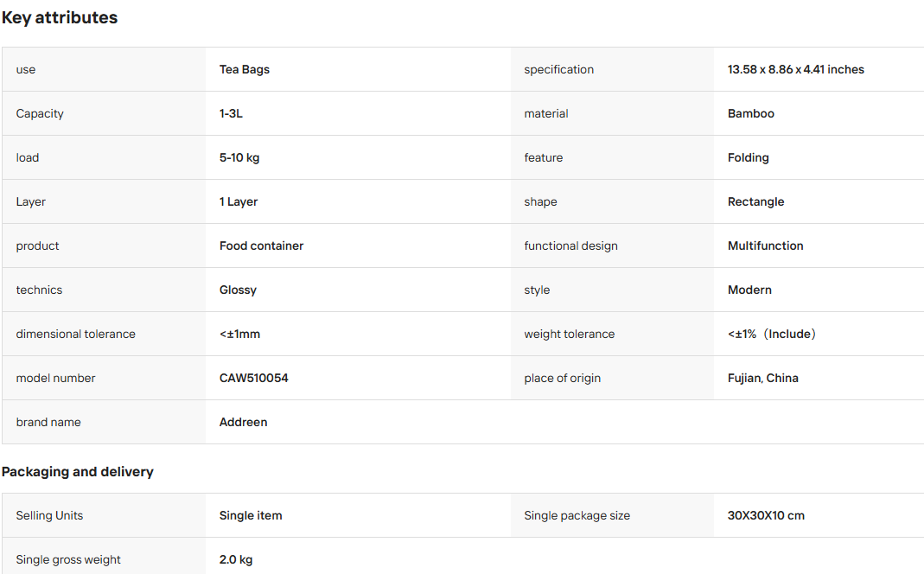924x574 pixels.
Task: Click the Food container product value
Action: (x=262, y=246)
